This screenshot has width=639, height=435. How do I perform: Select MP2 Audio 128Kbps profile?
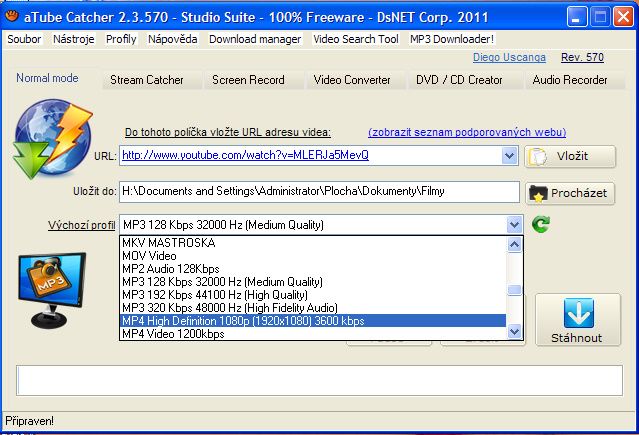pos(313,269)
